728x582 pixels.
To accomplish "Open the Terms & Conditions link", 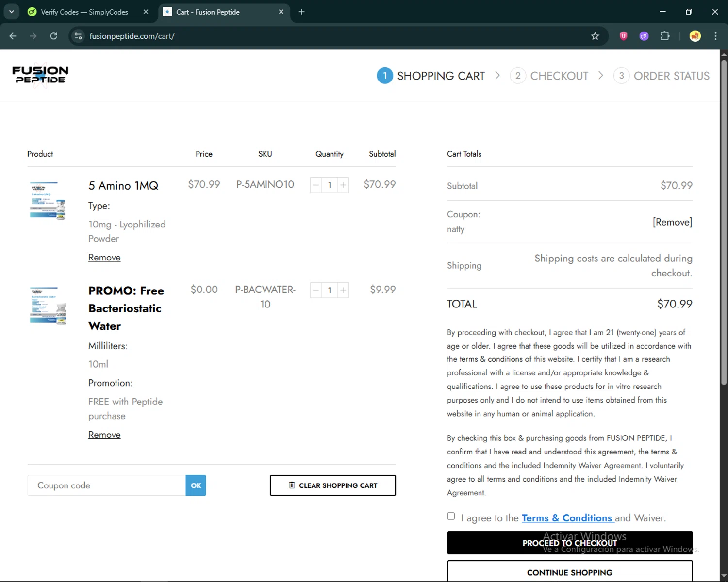I will click(567, 518).
